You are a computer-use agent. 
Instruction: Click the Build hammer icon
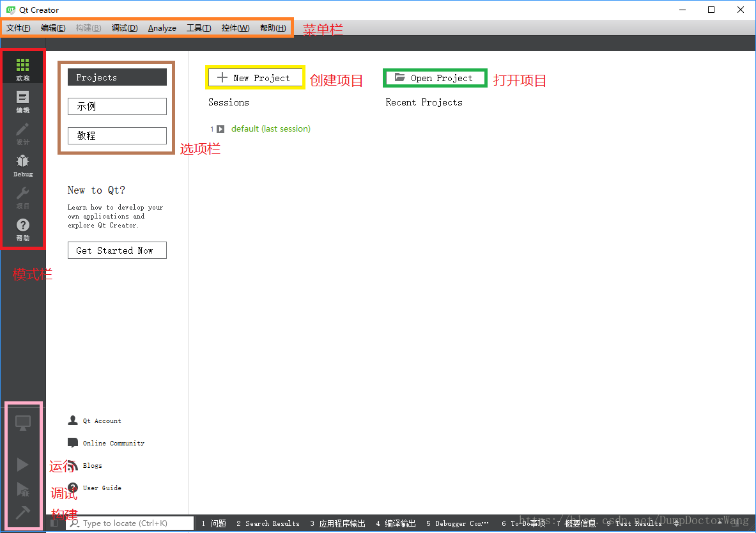tap(22, 513)
